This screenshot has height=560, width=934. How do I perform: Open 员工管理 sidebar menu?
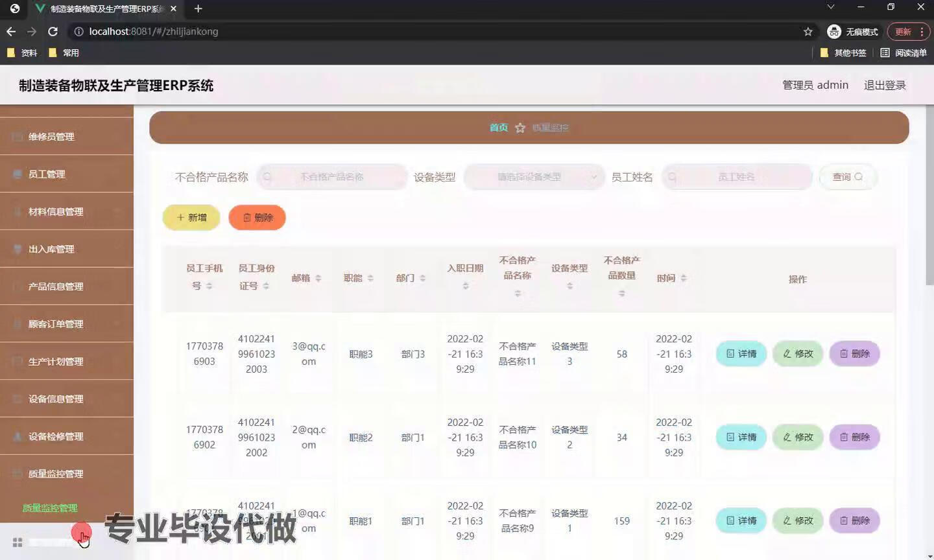tap(67, 174)
